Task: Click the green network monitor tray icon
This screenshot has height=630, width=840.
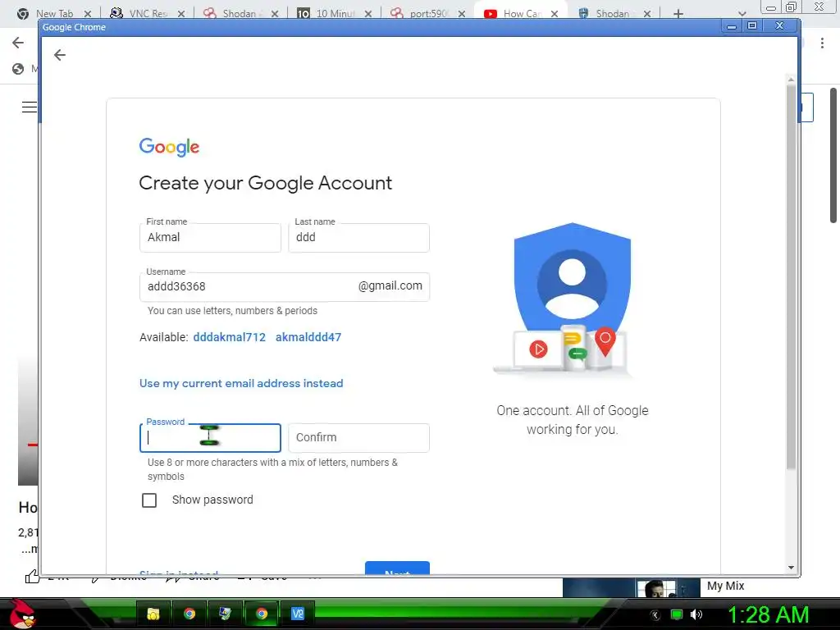Action: [x=677, y=614]
